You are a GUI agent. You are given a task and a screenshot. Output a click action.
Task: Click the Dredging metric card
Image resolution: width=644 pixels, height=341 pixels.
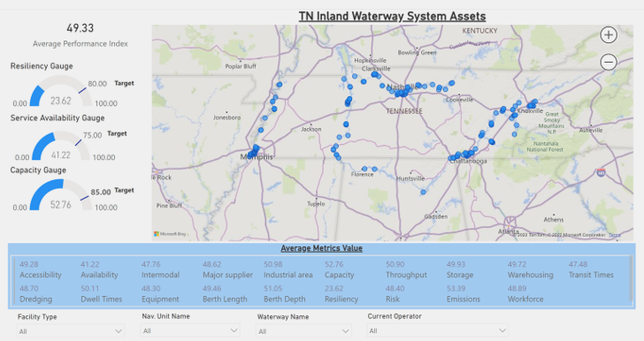point(35,294)
